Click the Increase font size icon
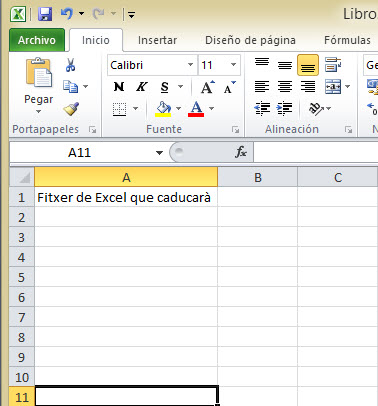Image resolution: width=378 pixels, height=406 pixels. pyautogui.click(x=208, y=87)
